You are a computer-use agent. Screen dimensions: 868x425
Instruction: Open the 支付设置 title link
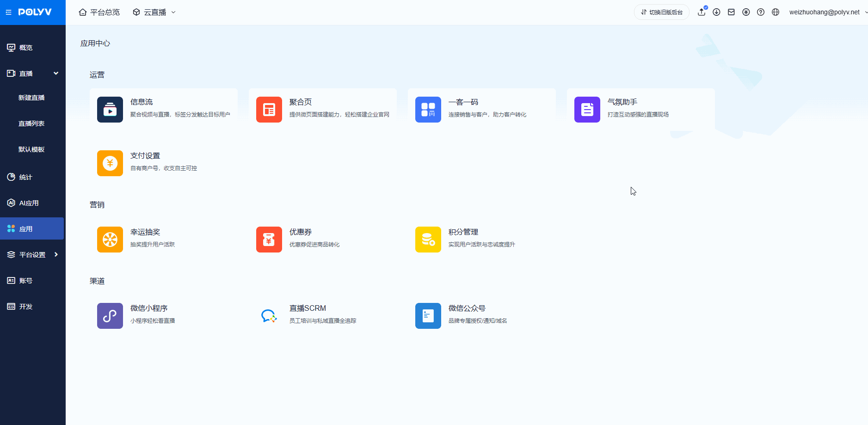[145, 155]
